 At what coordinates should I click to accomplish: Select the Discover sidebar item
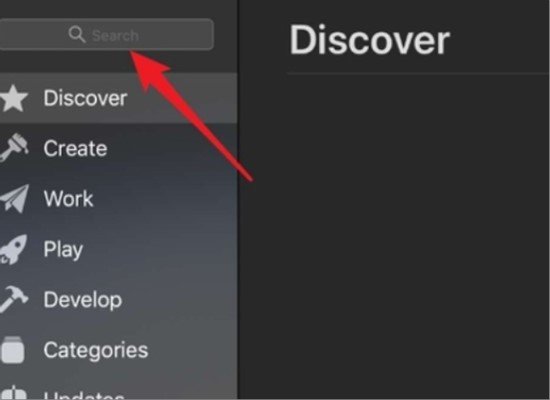point(119,98)
